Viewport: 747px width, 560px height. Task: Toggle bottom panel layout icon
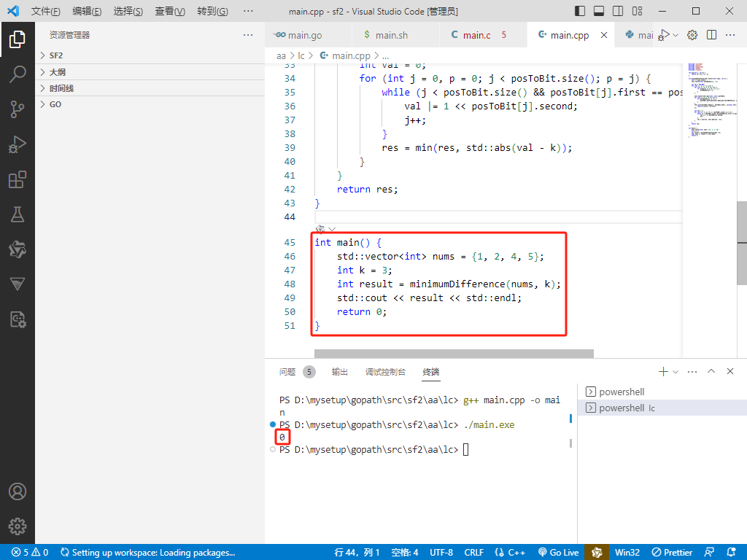599,11
